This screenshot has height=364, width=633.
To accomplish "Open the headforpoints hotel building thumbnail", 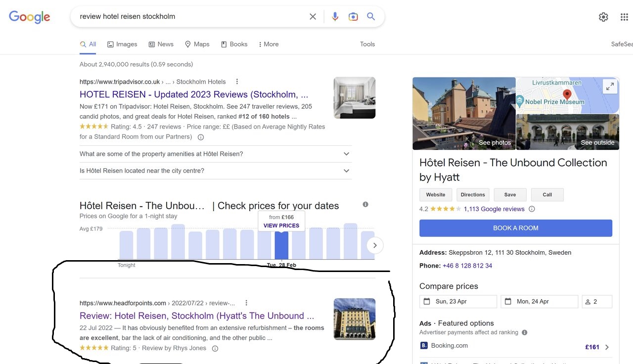I will (x=355, y=319).
